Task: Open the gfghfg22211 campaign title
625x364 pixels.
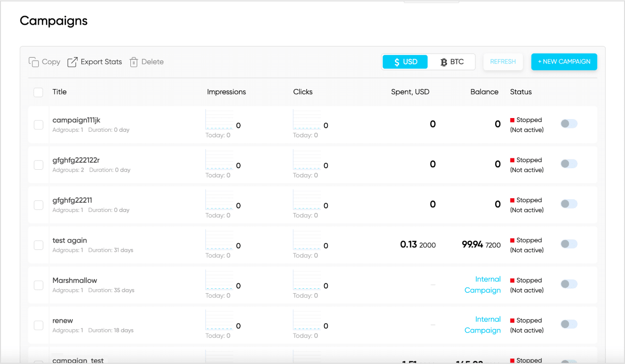Action: coord(72,200)
